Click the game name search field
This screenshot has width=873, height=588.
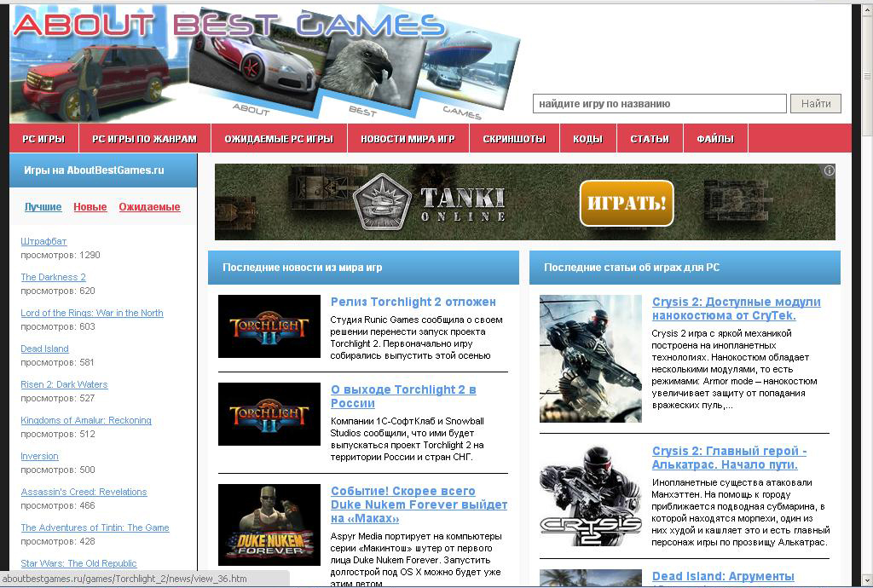tap(659, 103)
